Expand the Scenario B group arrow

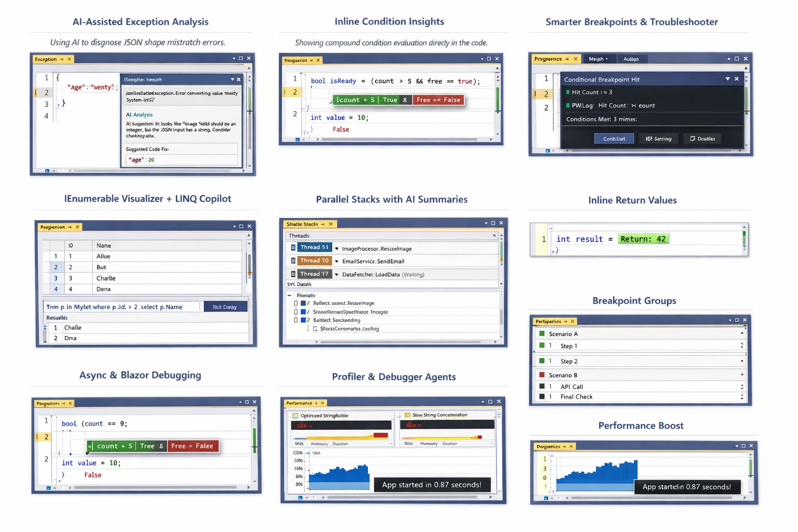(x=742, y=375)
